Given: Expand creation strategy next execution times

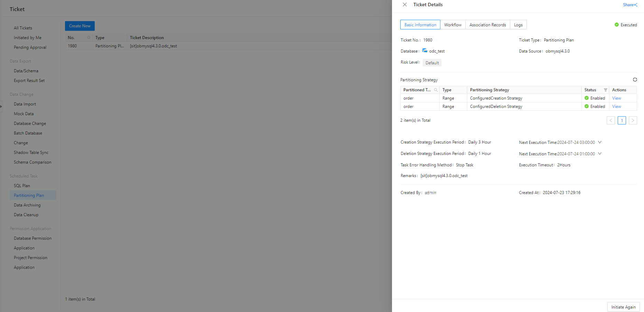Looking at the screenshot, I should 600,142.
